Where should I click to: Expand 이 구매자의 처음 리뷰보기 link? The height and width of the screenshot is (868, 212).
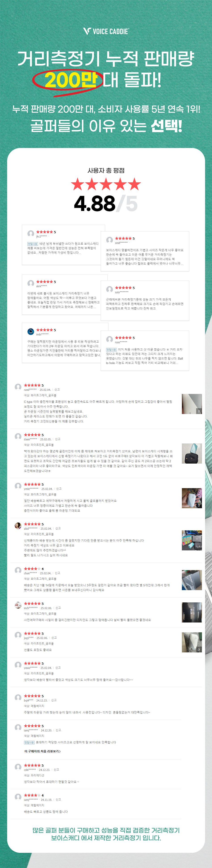pos(42,751)
